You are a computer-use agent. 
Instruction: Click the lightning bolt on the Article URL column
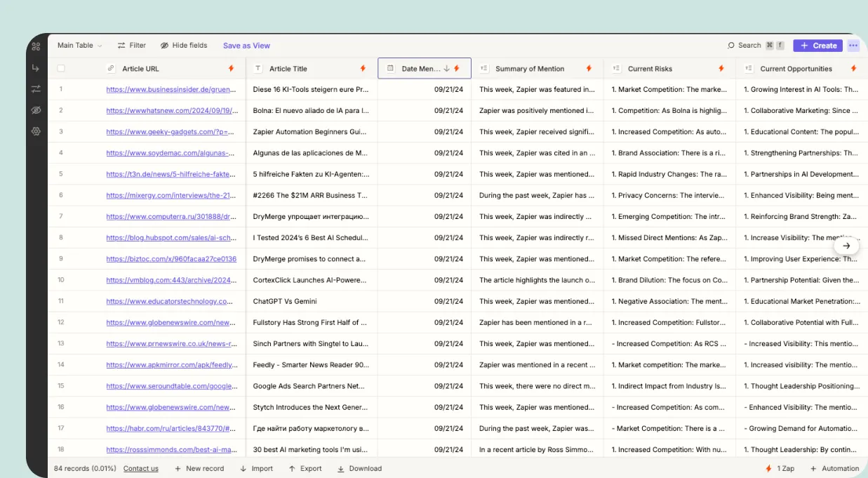(x=230, y=68)
